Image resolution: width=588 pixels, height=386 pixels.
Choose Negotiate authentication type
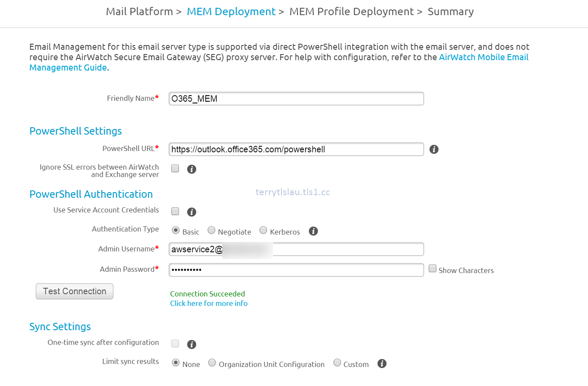pyautogui.click(x=211, y=230)
